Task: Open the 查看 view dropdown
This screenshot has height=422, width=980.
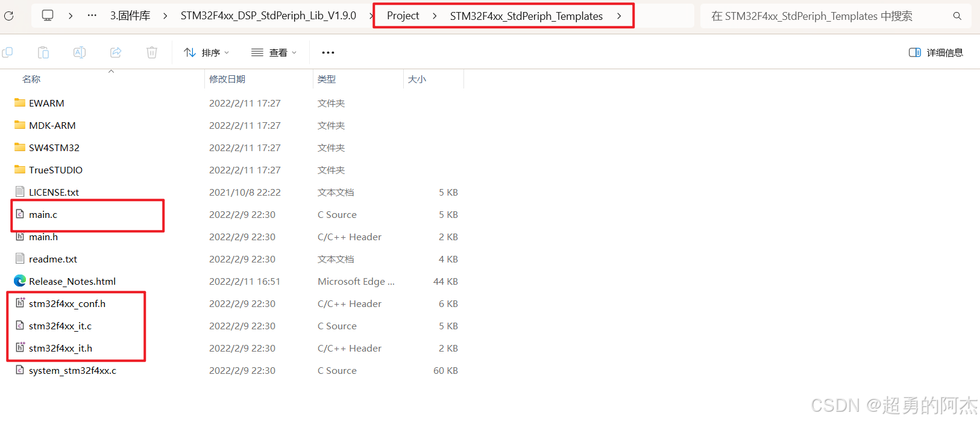Action: tap(274, 53)
